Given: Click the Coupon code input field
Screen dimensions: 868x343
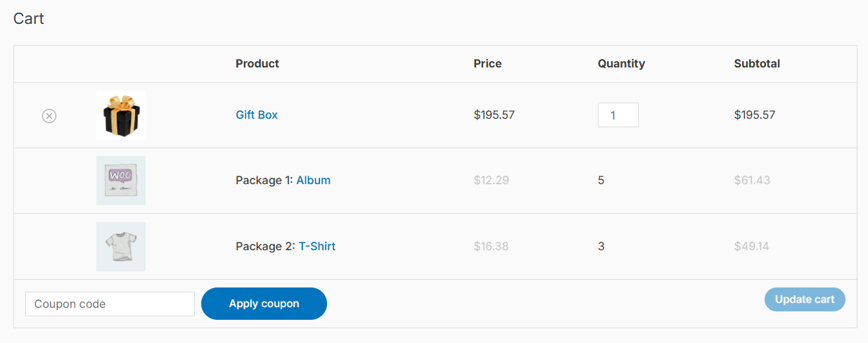Looking at the screenshot, I should [x=110, y=304].
